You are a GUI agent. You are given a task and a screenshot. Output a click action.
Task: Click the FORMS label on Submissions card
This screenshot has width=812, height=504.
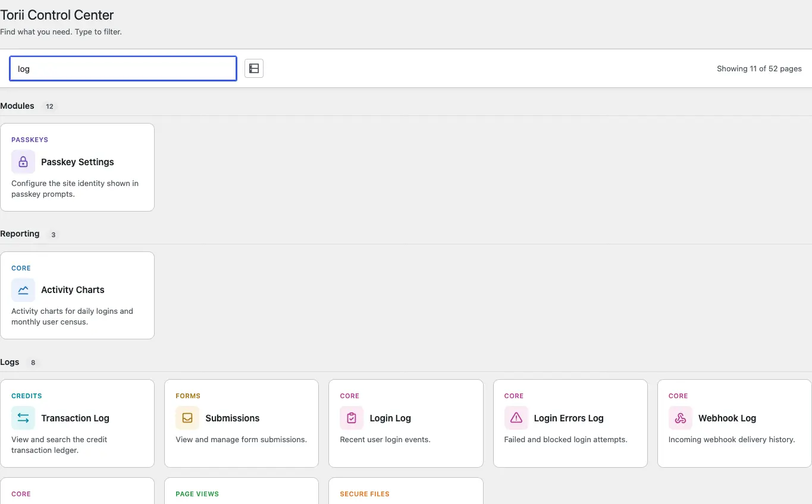pos(188,396)
